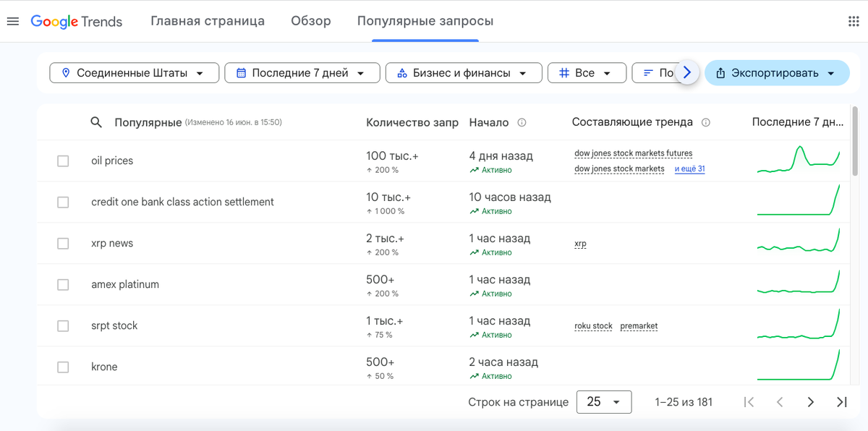
Task: Jump to the last results page
Action: point(841,402)
